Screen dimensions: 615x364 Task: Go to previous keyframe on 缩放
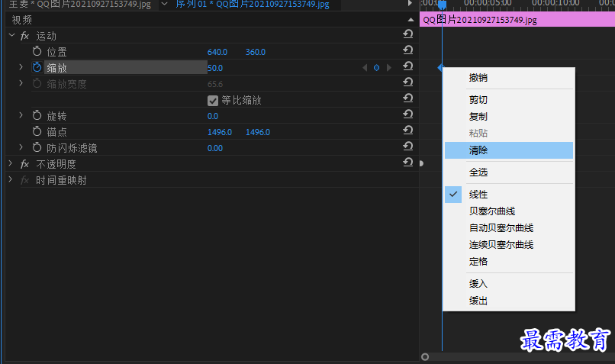click(365, 68)
